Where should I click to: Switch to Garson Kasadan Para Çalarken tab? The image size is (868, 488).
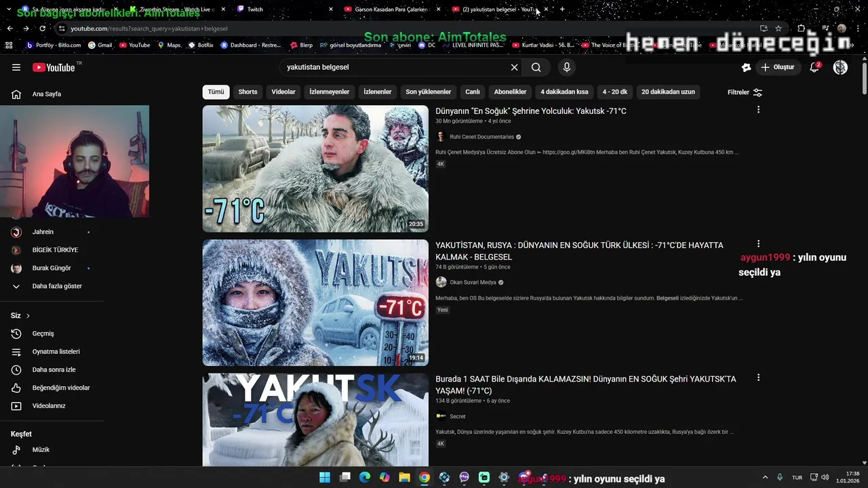(392, 9)
